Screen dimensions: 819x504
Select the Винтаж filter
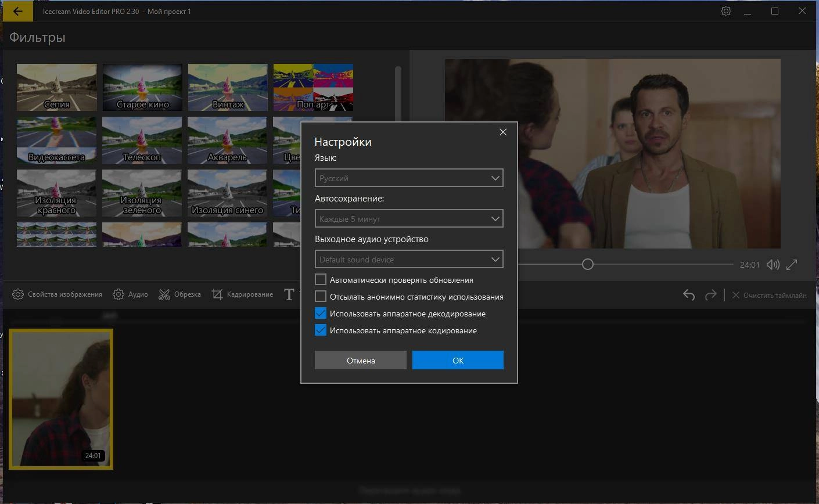pos(228,87)
